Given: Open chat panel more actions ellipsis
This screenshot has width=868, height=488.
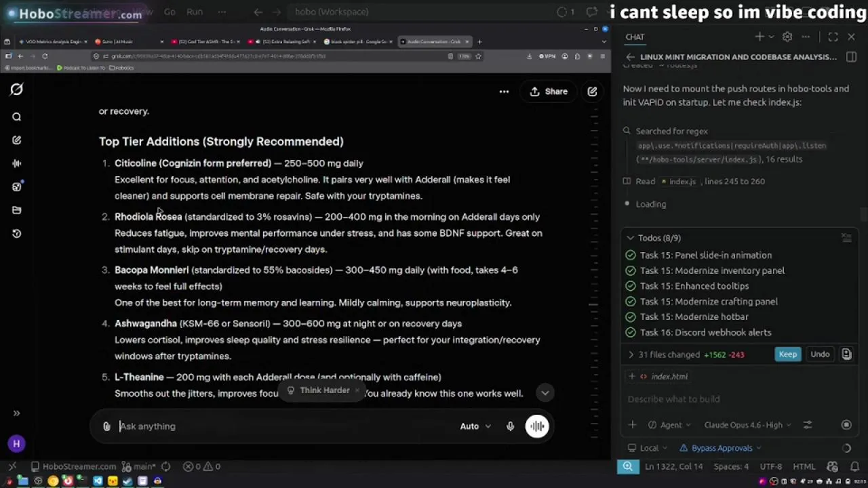Looking at the screenshot, I should 806,37.
